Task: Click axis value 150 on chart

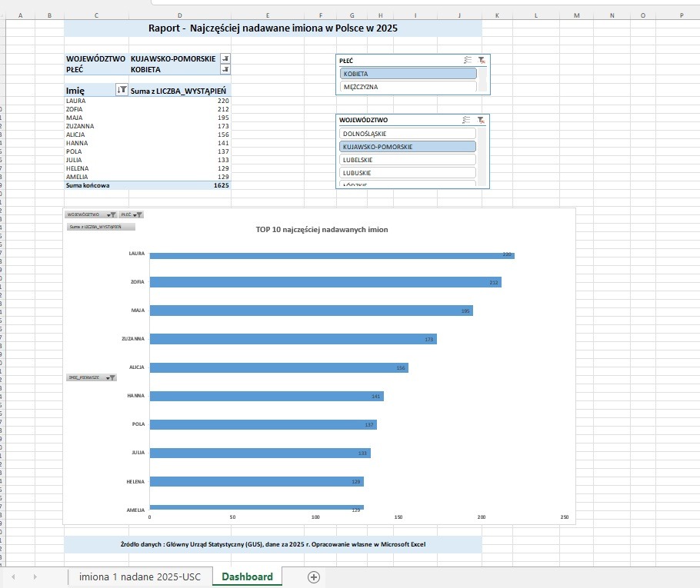Action: point(398,517)
